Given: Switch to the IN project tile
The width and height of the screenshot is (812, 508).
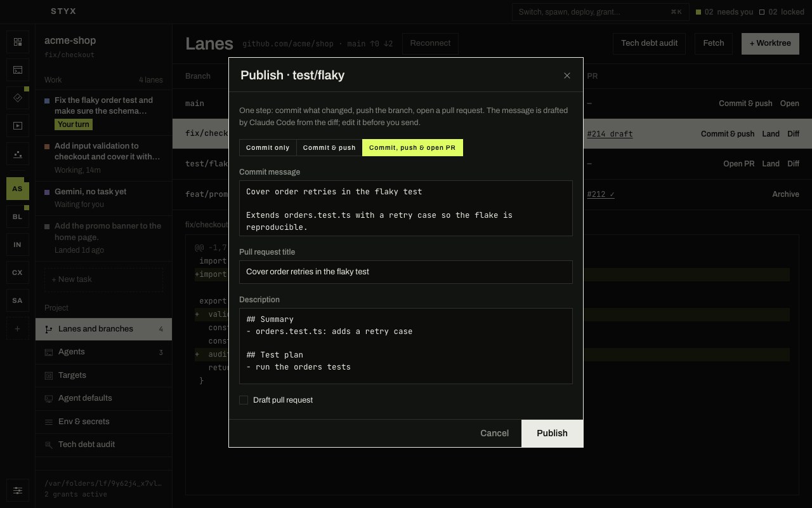Looking at the screenshot, I should [17, 244].
